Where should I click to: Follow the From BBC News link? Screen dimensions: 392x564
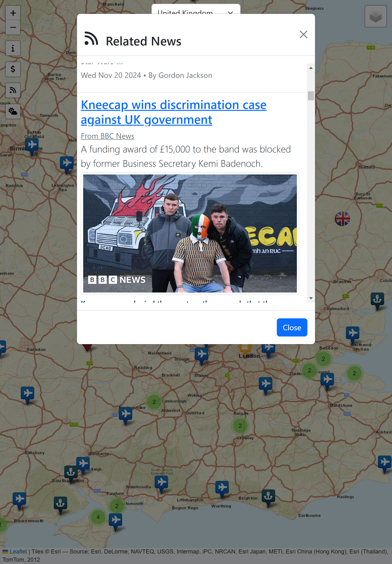(x=108, y=136)
